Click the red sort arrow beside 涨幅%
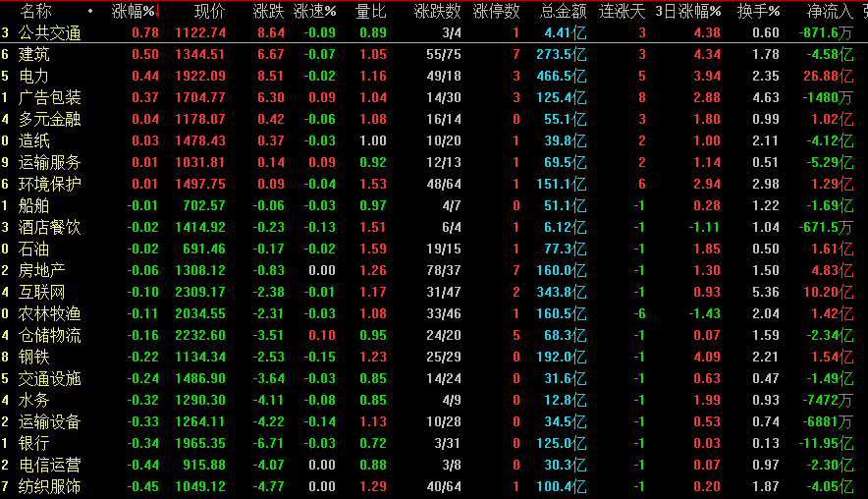 [x=158, y=11]
